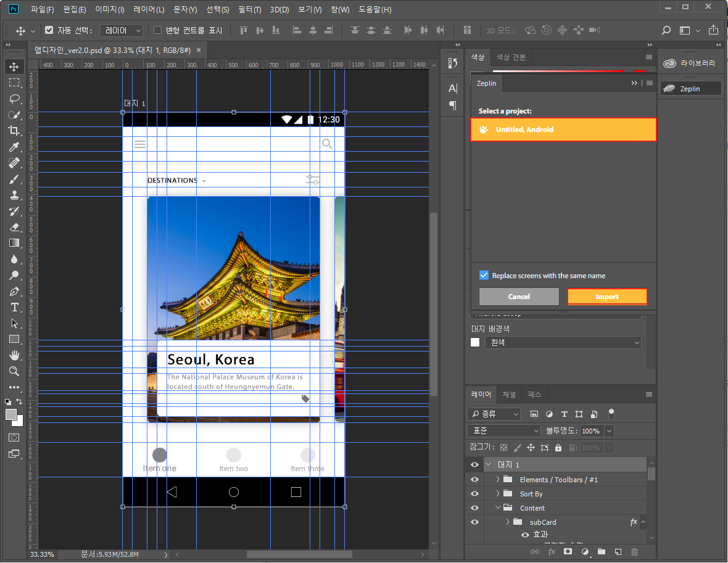
Task: Click the foreground color swatch
Action: (11, 415)
